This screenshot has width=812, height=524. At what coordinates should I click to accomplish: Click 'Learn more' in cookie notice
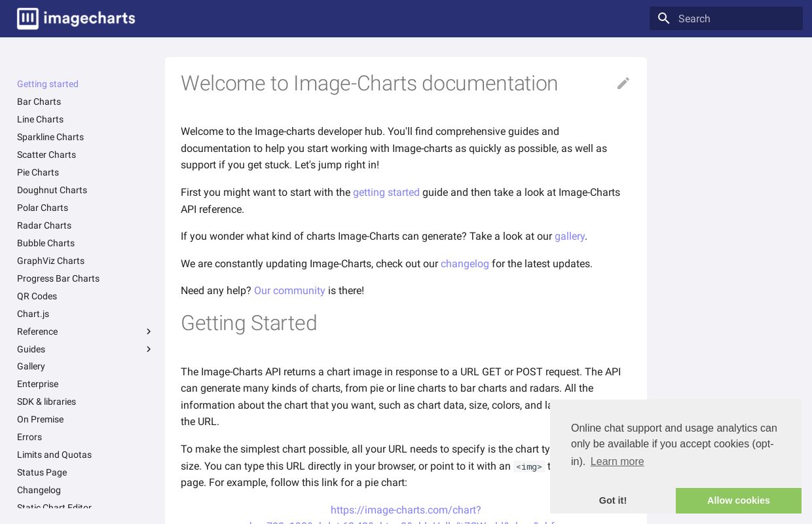click(617, 462)
